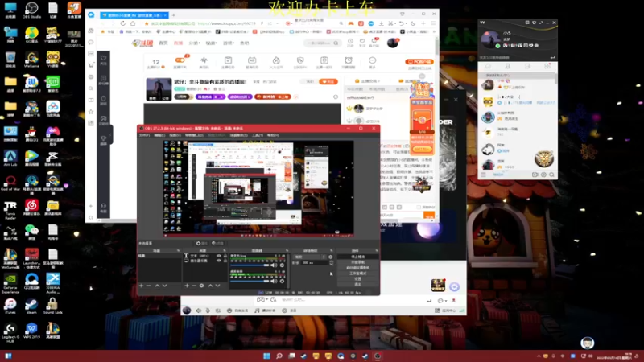This screenshot has height=362, width=644.
Task: Open the Sound Lock desktop shortcut
Action: (x=52, y=306)
